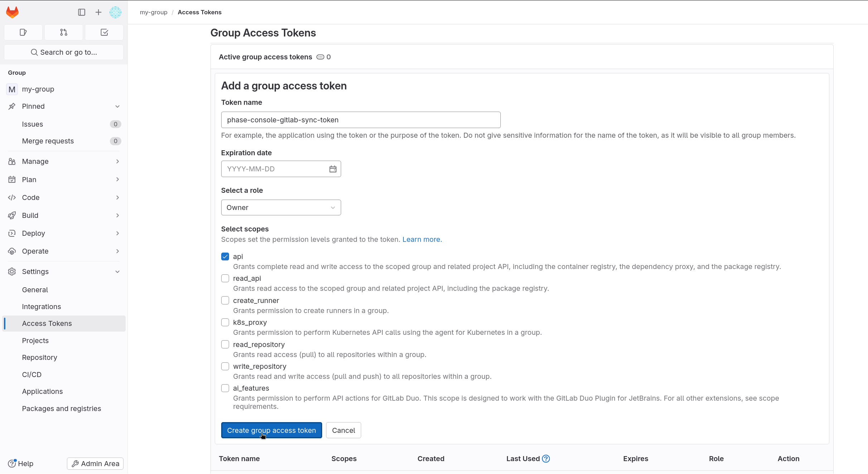The height and width of the screenshot is (474, 868).
Task: Enable the read_repository scope
Action: 225,344
